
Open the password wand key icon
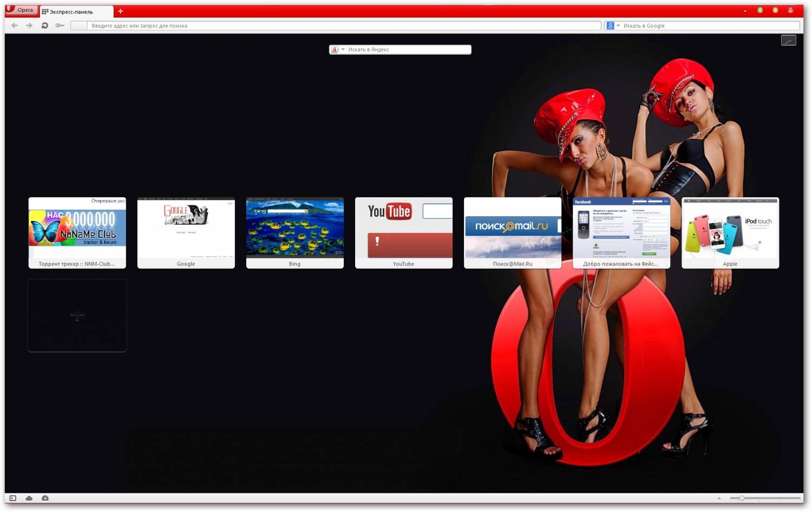pyautogui.click(x=60, y=25)
